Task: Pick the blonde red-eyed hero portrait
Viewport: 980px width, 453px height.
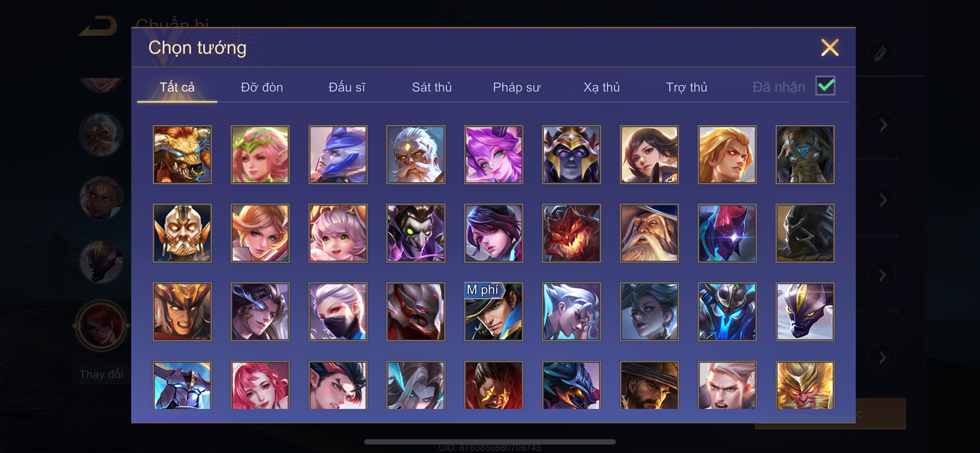Action: 727,155
